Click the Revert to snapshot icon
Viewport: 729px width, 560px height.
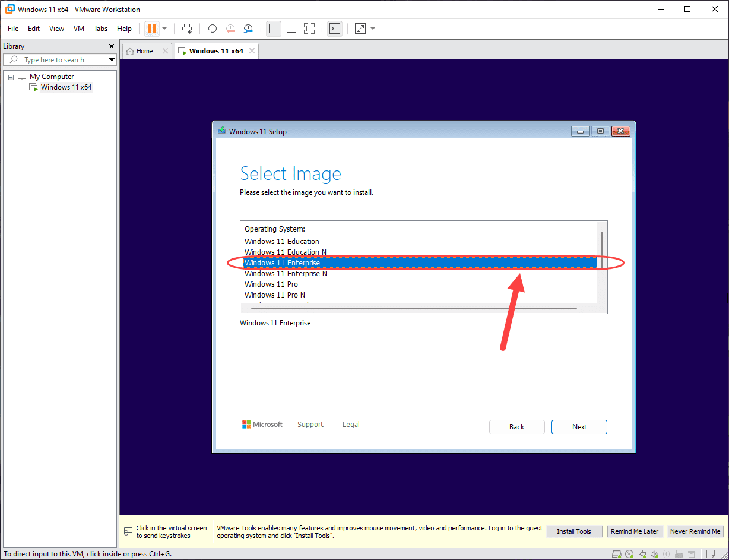point(230,29)
